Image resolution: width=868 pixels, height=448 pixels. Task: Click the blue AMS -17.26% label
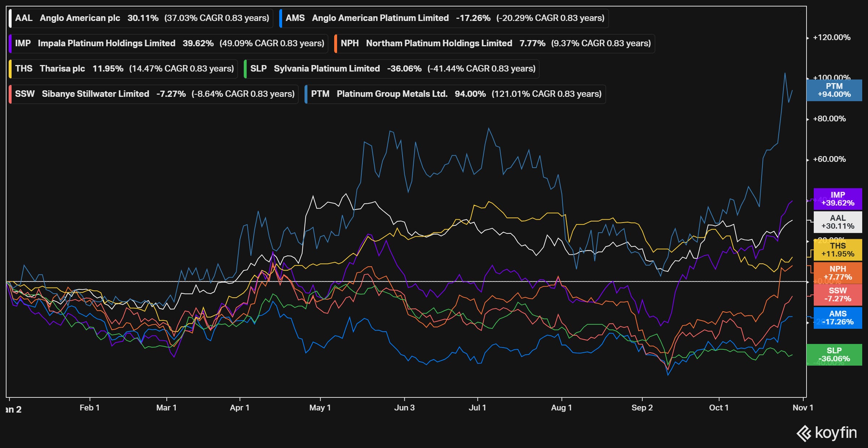coord(838,318)
